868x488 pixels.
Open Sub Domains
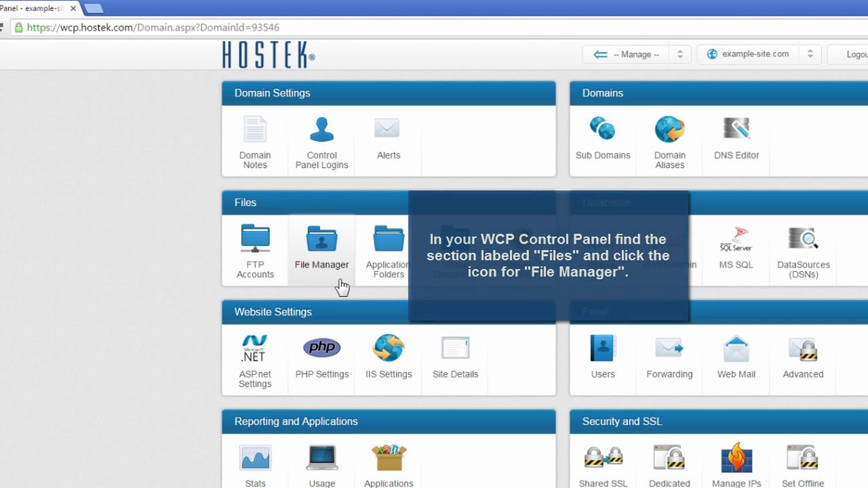[x=603, y=138]
